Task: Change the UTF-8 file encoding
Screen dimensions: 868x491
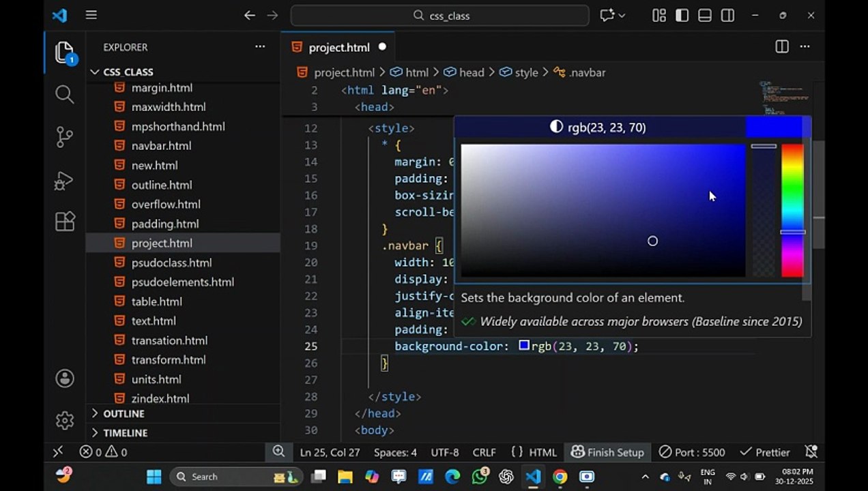Action: click(x=445, y=452)
